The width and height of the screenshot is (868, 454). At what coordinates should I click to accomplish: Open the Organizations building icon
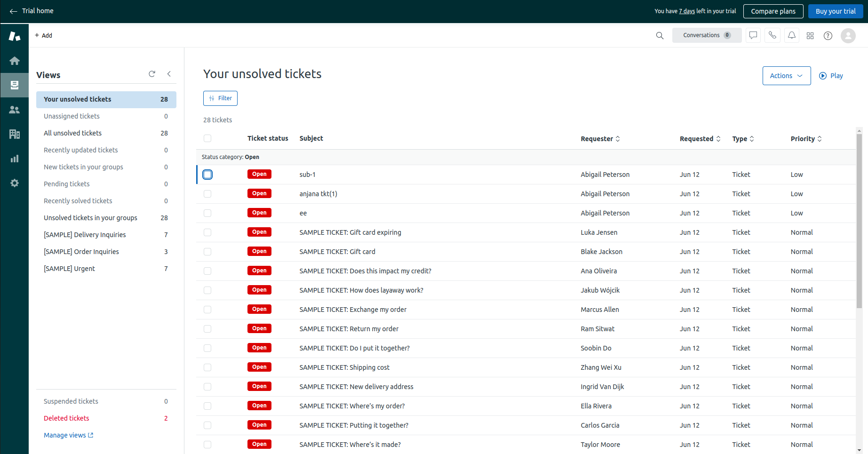15,134
